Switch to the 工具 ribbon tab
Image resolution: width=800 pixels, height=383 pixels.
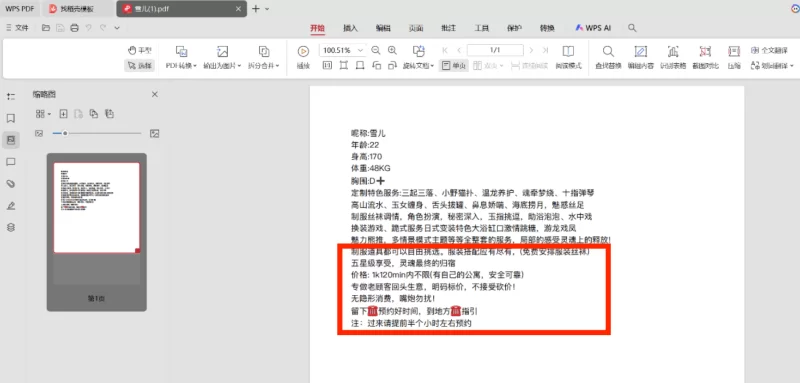point(482,29)
